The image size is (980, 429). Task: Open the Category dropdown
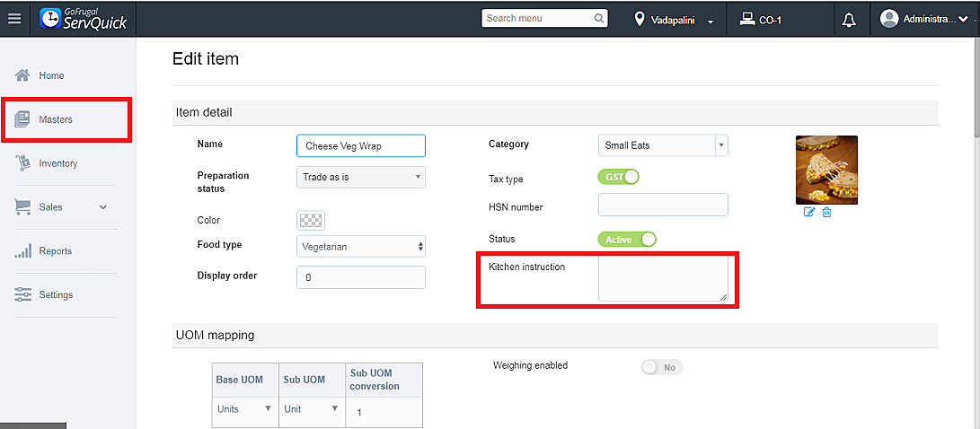(663, 145)
